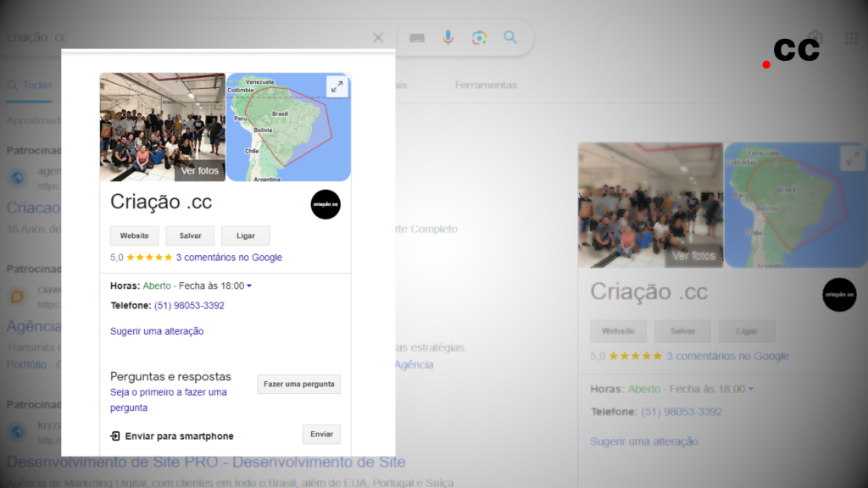Open the on-screen keyboard icon in search bar
868x488 pixels.
[416, 37]
